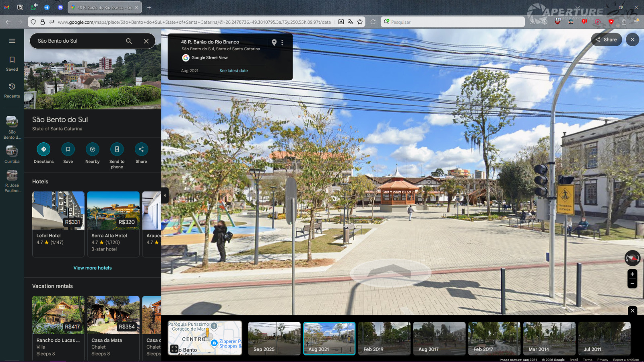
Task: Click View more hotels link
Action: pyautogui.click(x=93, y=268)
